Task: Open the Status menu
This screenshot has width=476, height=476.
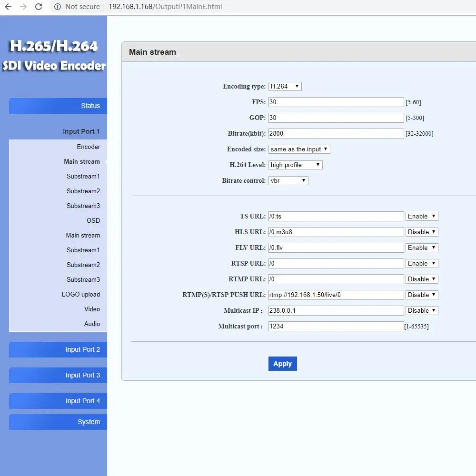Action: [x=58, y=106]
